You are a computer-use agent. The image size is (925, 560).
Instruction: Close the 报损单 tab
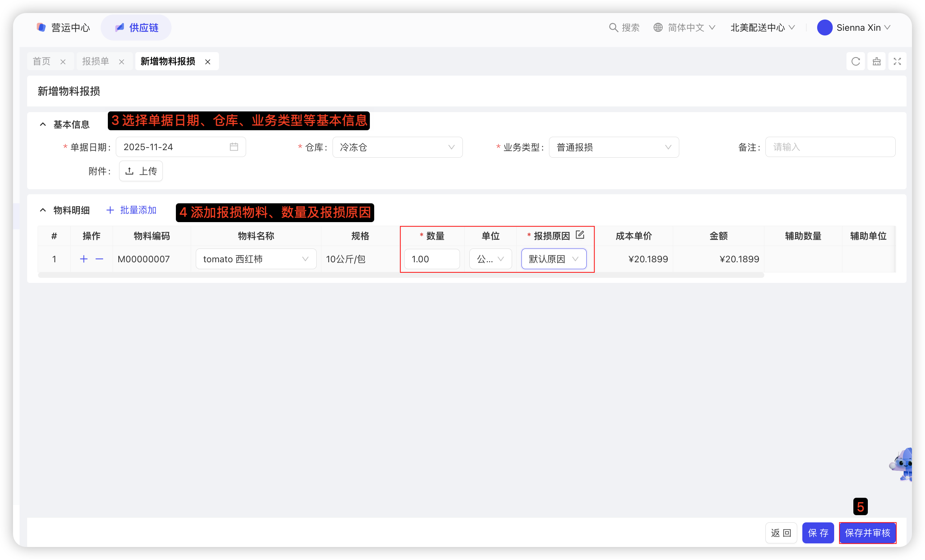click(x=121, y=62)
